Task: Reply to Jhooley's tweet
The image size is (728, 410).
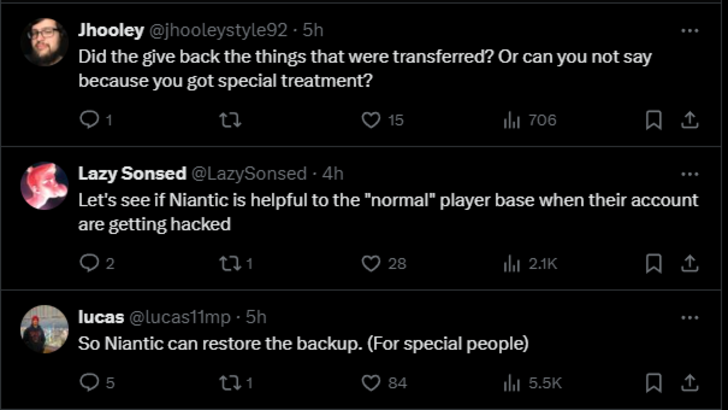Action: pos(89,120)
